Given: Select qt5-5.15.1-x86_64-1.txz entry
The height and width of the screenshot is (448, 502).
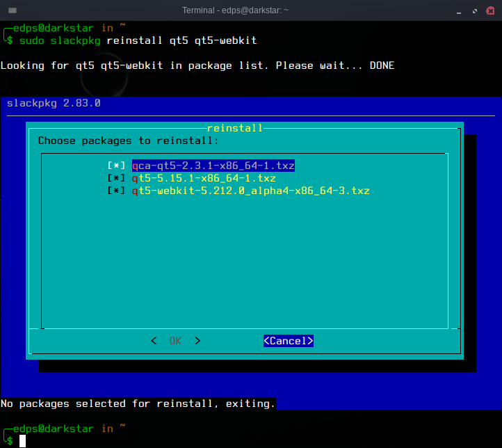Looking at the screenshot, I should point(204,178).
